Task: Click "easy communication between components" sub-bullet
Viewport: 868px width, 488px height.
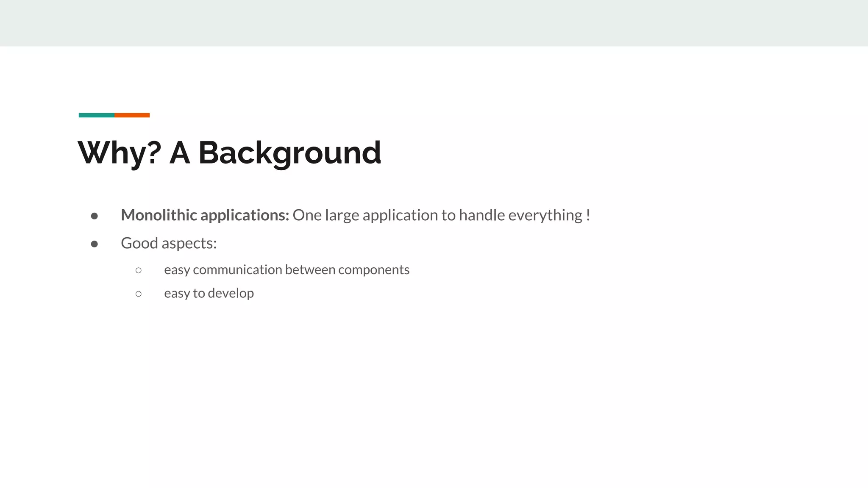Action: click(x=287, y=270)
